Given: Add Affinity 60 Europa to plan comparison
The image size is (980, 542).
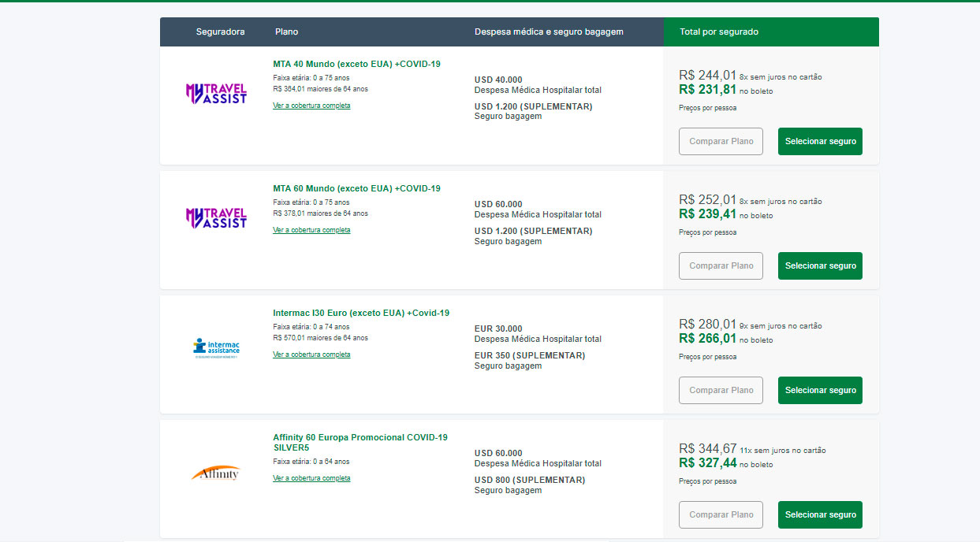Looking at the screenshot, I should pos(721,514).
